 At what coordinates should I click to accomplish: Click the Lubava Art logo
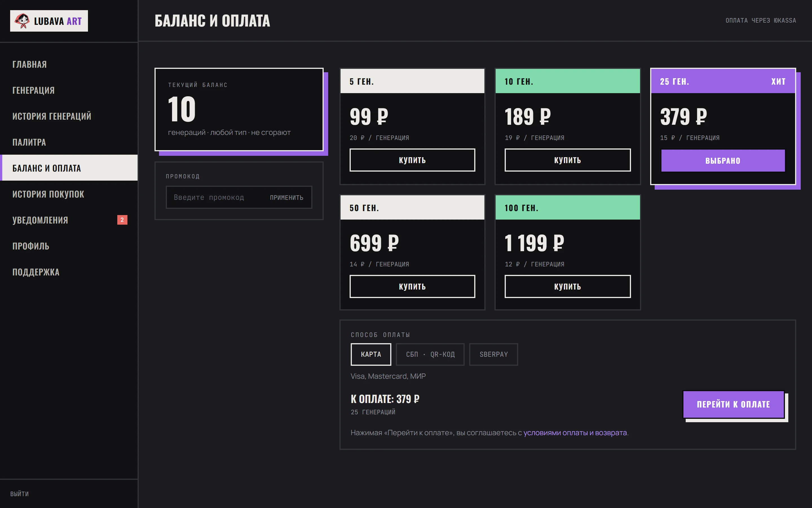(x=49, y=21)
